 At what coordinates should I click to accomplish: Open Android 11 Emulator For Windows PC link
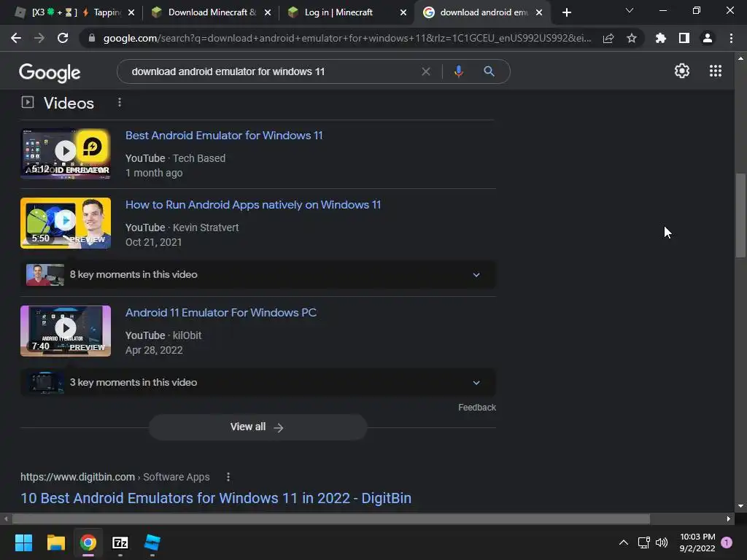220,312
